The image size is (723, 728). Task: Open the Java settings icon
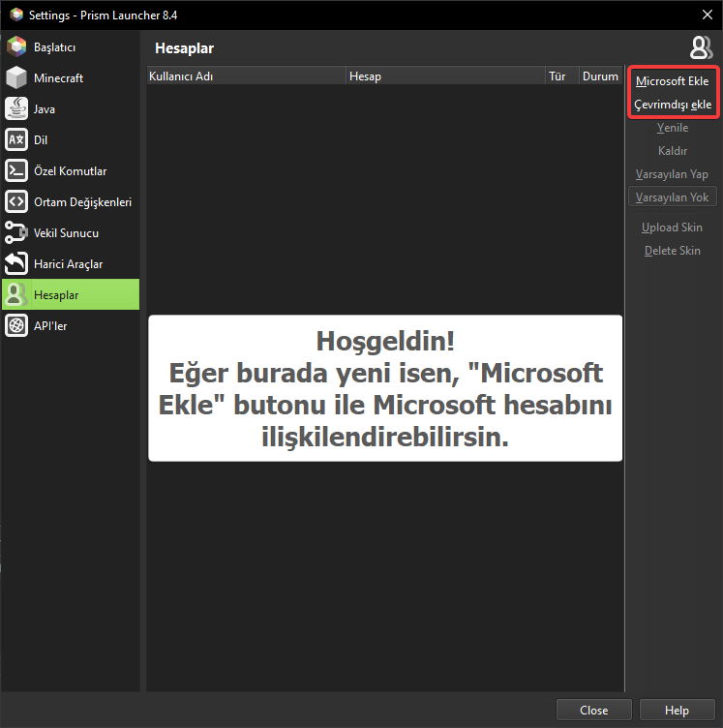coord(16,108)
